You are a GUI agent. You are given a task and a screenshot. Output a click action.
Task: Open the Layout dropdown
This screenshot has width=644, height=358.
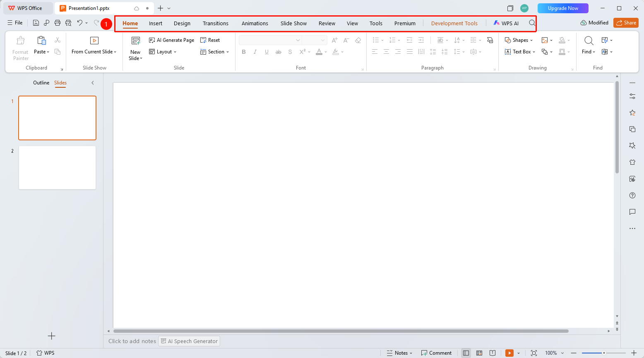click(163, 52)
